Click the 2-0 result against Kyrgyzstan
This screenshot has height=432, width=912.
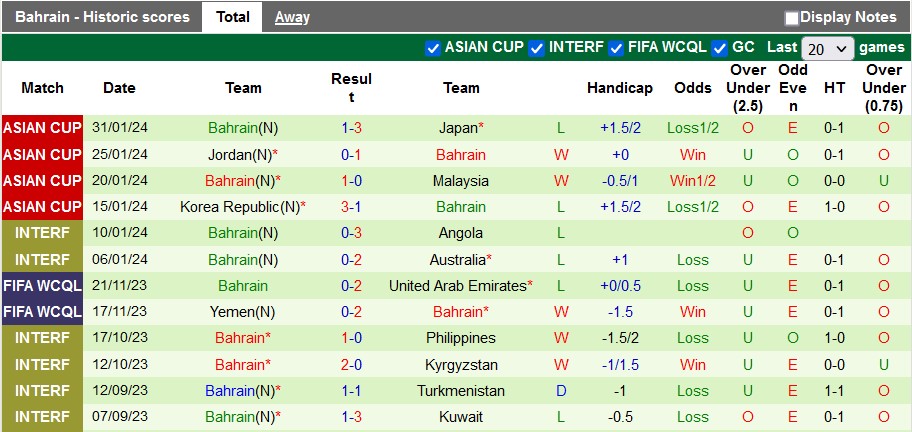351,365
